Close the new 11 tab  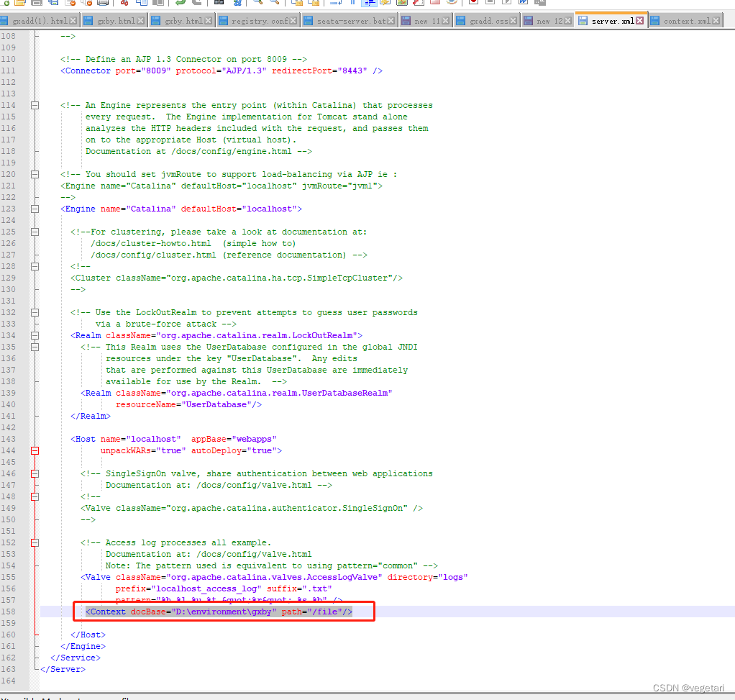pos(445,21)
